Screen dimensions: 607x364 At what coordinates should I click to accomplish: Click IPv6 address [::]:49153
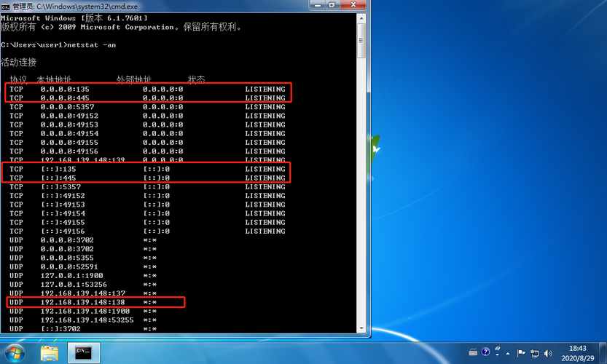(x=63, y=205)
